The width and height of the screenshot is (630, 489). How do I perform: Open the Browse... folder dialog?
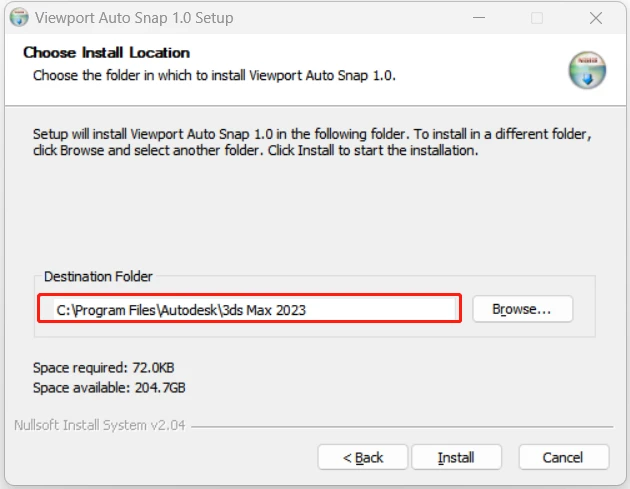coord(522,309)
